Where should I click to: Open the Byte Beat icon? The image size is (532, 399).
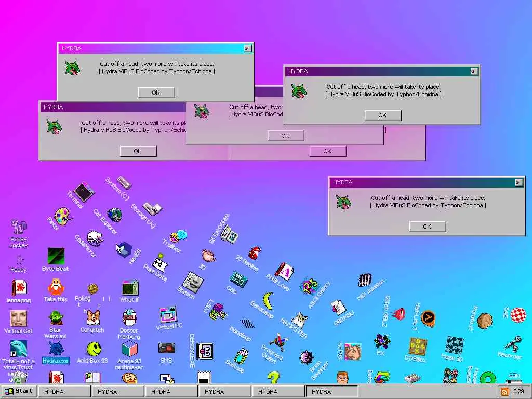[56, 256]
